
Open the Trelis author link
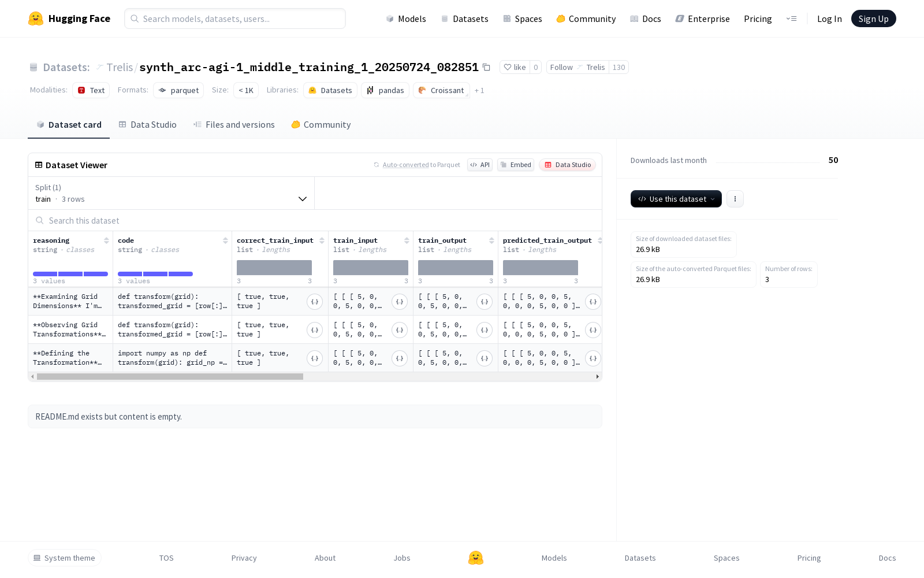120,68
